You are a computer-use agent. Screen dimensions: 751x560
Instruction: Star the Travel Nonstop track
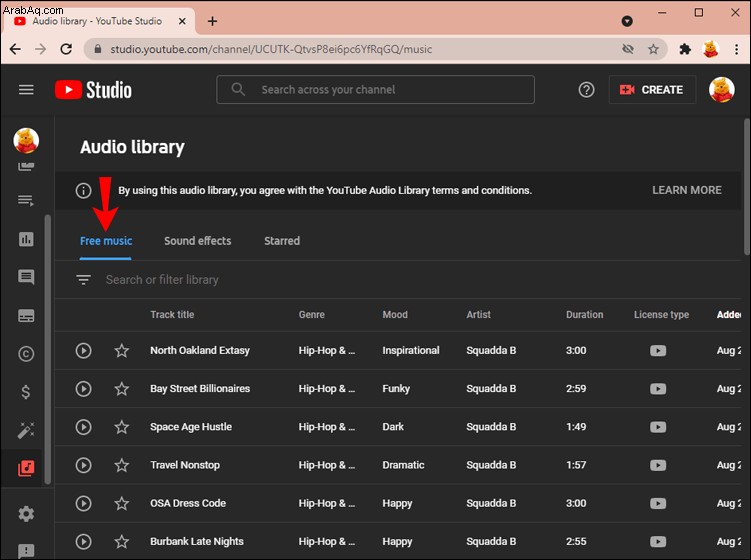click(122, 465)
